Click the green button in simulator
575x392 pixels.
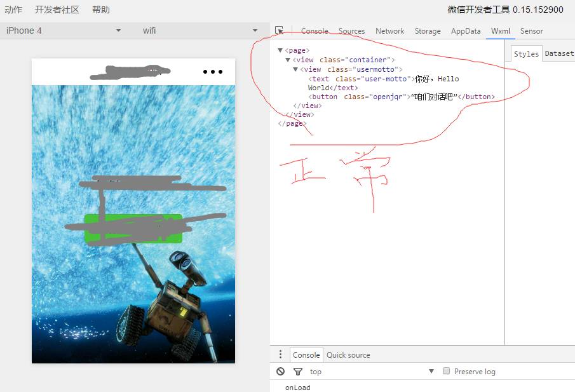[x=133, y=229]
